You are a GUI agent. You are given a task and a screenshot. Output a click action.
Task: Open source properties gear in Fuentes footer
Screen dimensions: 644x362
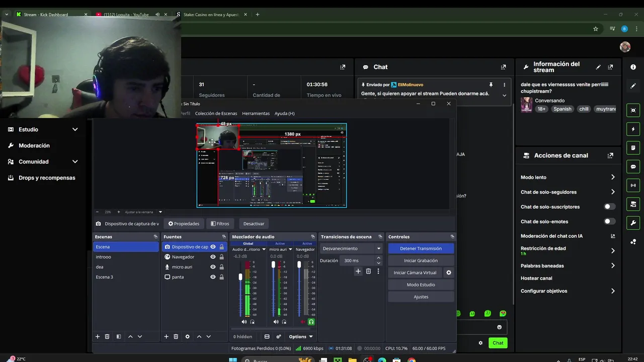187,336
